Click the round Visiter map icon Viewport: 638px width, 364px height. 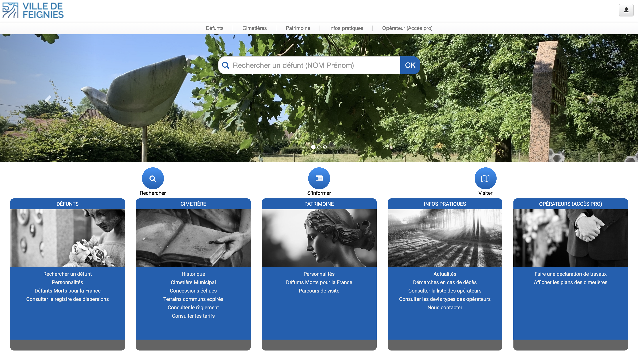[485, 178]
